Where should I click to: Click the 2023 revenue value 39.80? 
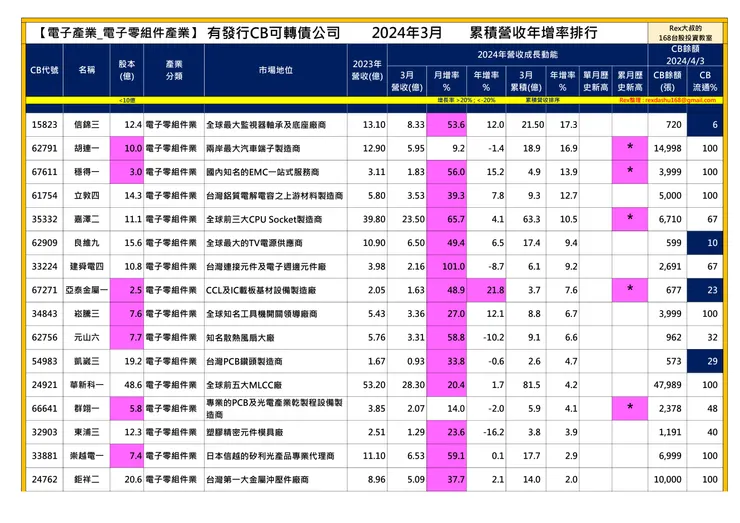tap(374, 219)
